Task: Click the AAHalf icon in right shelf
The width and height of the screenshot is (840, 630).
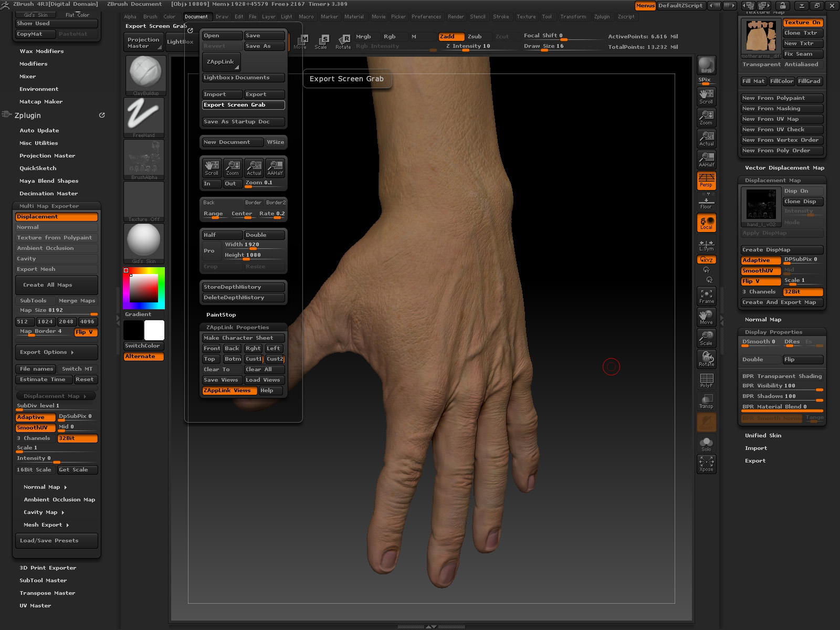Action: [x=707, y=159]
